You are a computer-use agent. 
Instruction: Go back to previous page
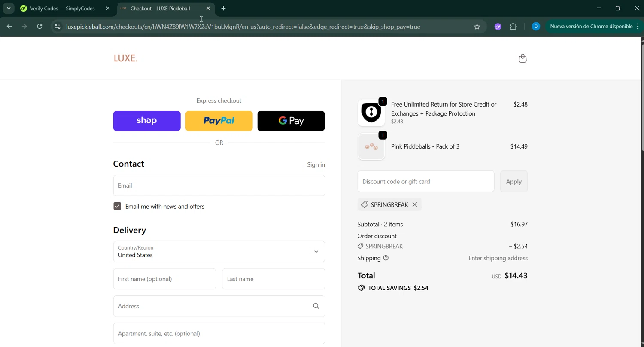coord(9,27)
